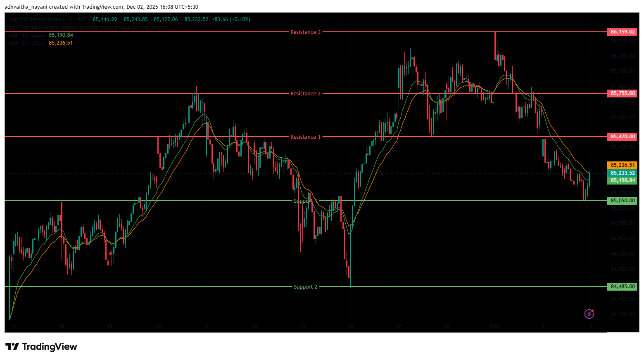Click the Dec label on time axis

coord(494,327)
